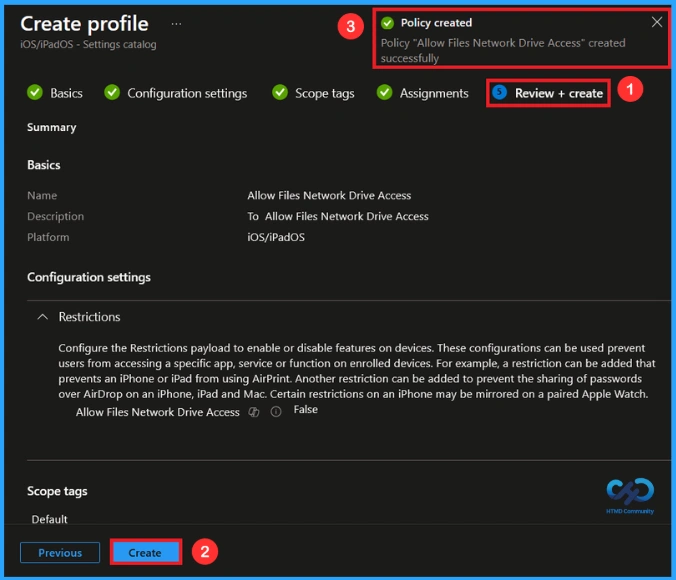Go to the Basics step
Screen dimensions: 676x580
(x=66, y=93)
